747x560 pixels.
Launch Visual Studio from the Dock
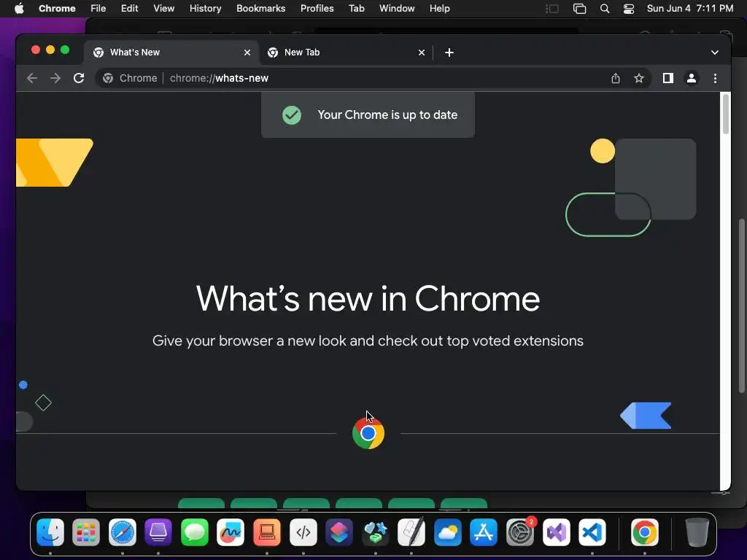point(556,532)
